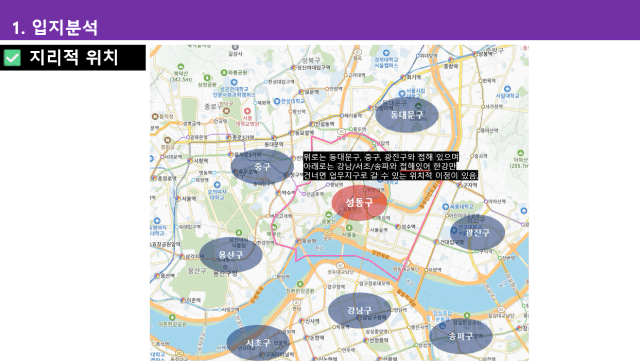
Task: Select the 송파구 district oval
Action: tap(461, 336)
